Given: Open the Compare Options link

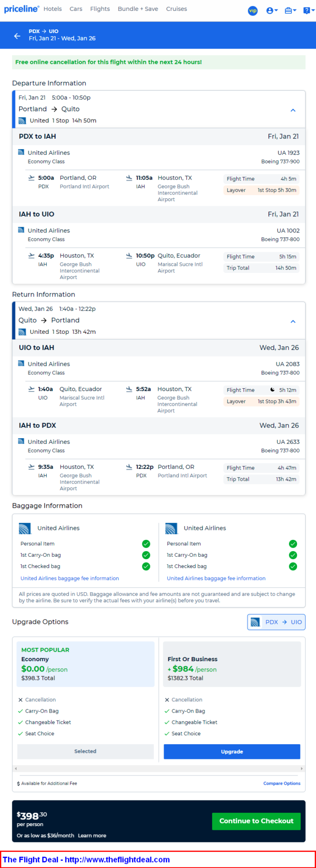Looking at the screenshot, I should (282, 783).
